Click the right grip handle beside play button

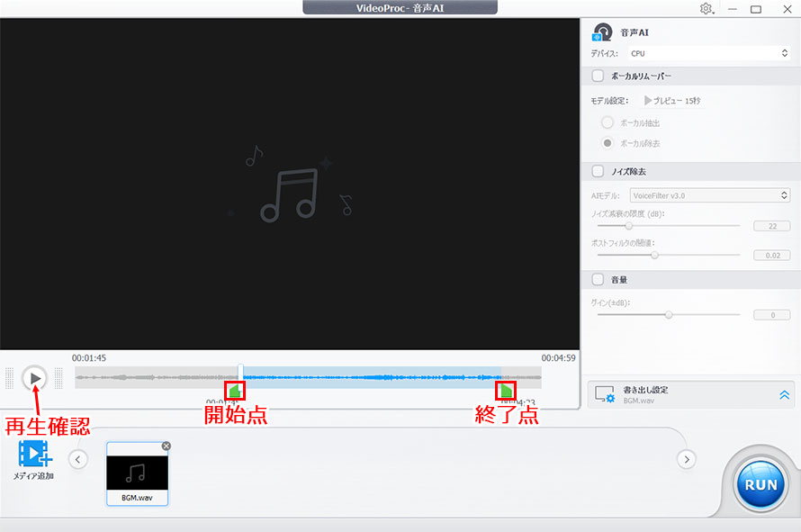(58, 378)
